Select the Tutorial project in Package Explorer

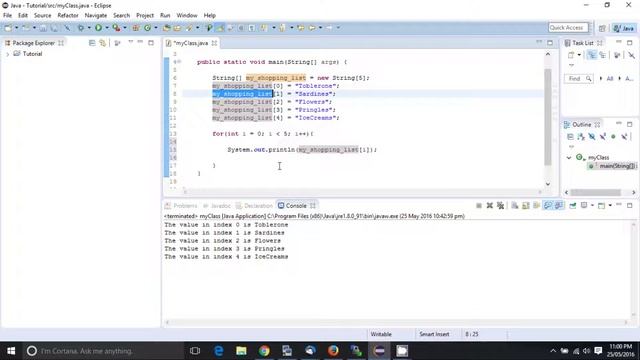(x=32, y=54)
